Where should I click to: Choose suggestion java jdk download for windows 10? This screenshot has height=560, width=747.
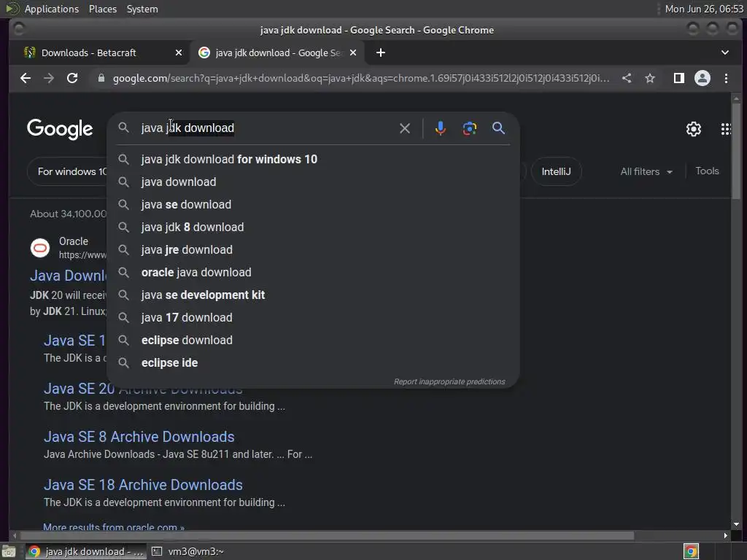(313, 159)
